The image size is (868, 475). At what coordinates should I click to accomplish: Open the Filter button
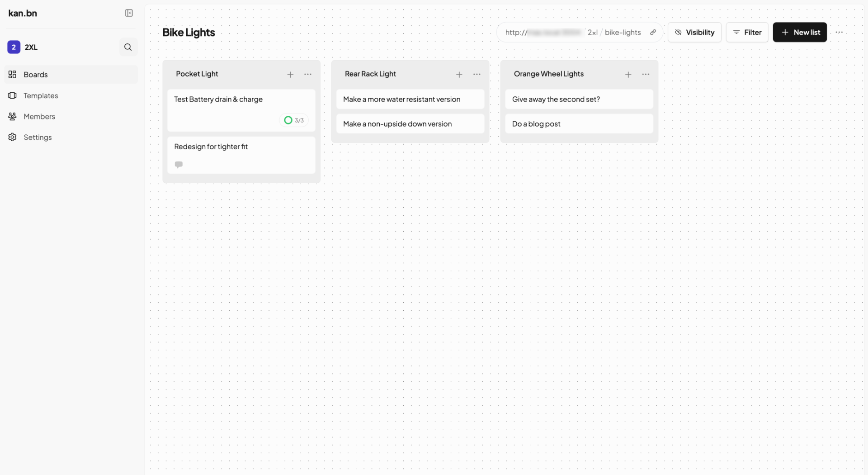click(x=747, y=32)
